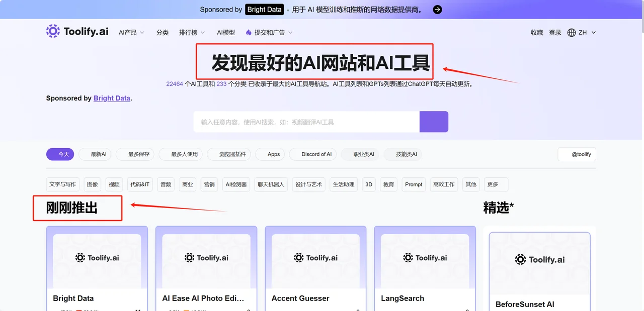The image size is (644, 311).
Task: Select the 最多保存 filter tab
Action: click(135, 154)
